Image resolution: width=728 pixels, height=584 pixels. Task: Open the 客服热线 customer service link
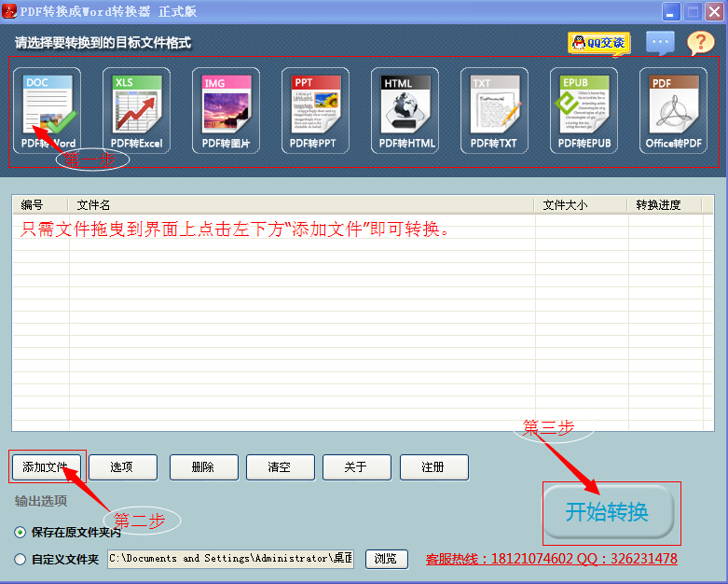point(552,559)
